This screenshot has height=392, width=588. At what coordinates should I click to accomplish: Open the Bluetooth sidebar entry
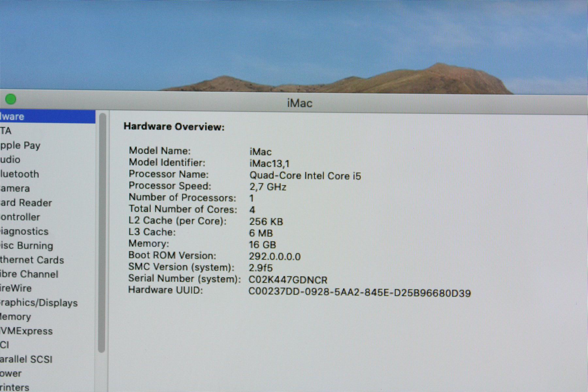[x=20, y=174]
